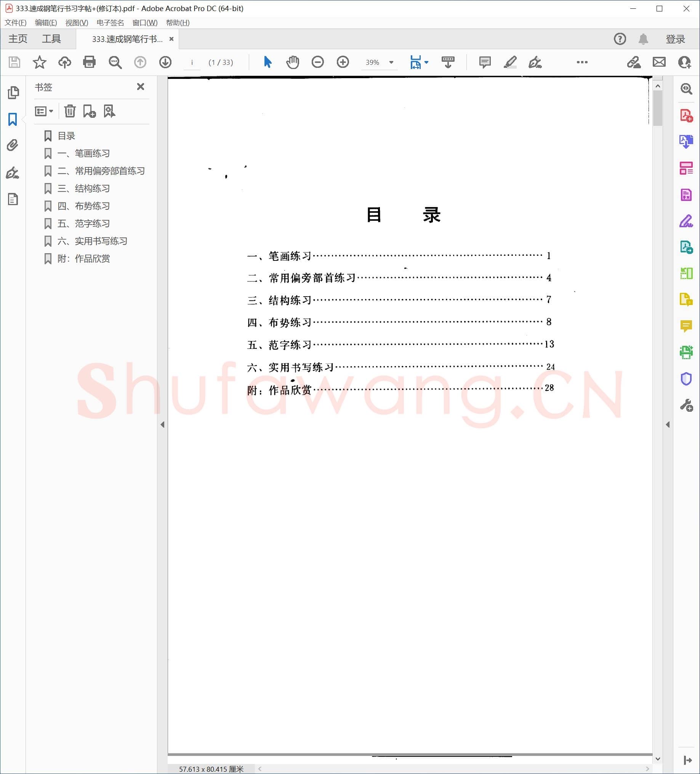Open the Comment tool

point(687,326)
